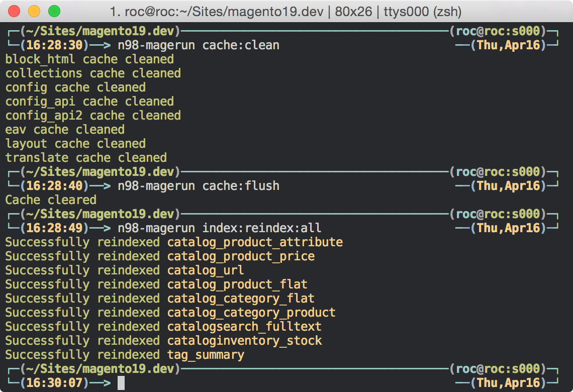Click the red close window button
Image resolution: width=573 pixels, height=392 pixels.
coord(14,11)
